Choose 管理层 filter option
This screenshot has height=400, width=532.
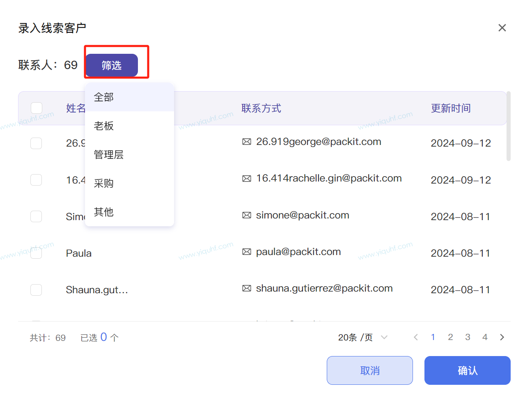129,154
